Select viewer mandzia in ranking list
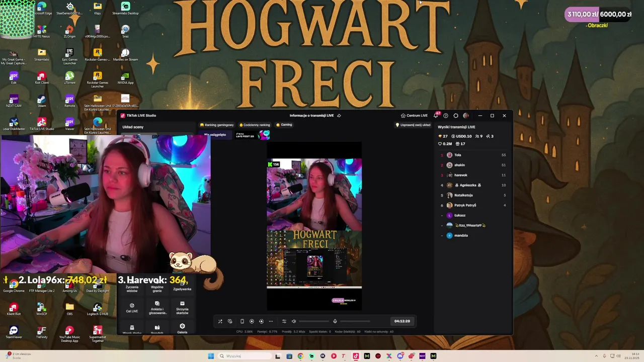The width and height of the screenshot is (644, 362). point(473,235)
